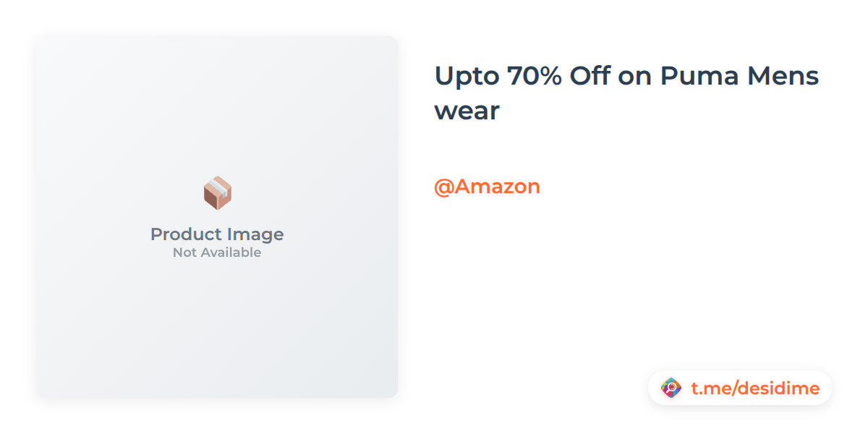The image size is (868, 434).
Task: Click the "Product Image" placeholder text
Action: tap(217, 234)
